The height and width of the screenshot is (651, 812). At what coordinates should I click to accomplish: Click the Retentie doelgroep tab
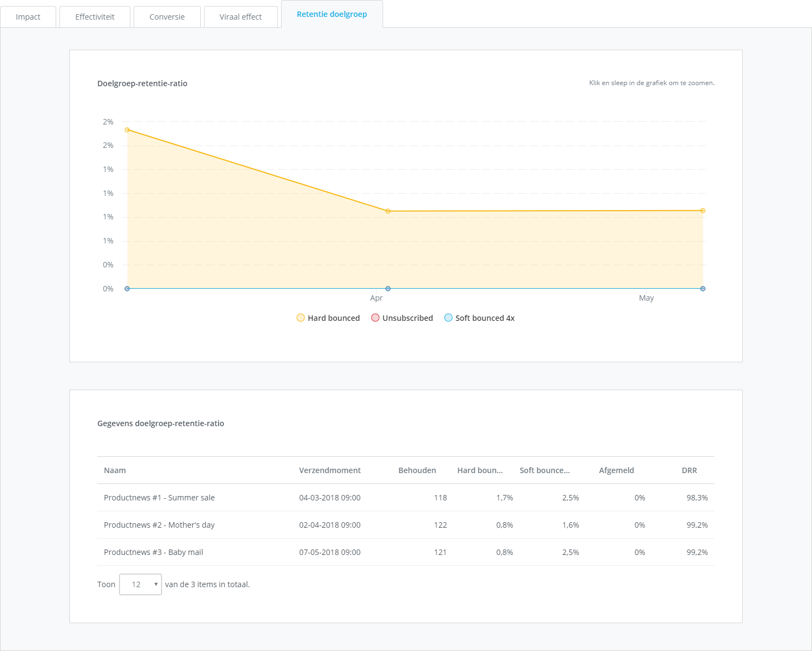[332, 14]
